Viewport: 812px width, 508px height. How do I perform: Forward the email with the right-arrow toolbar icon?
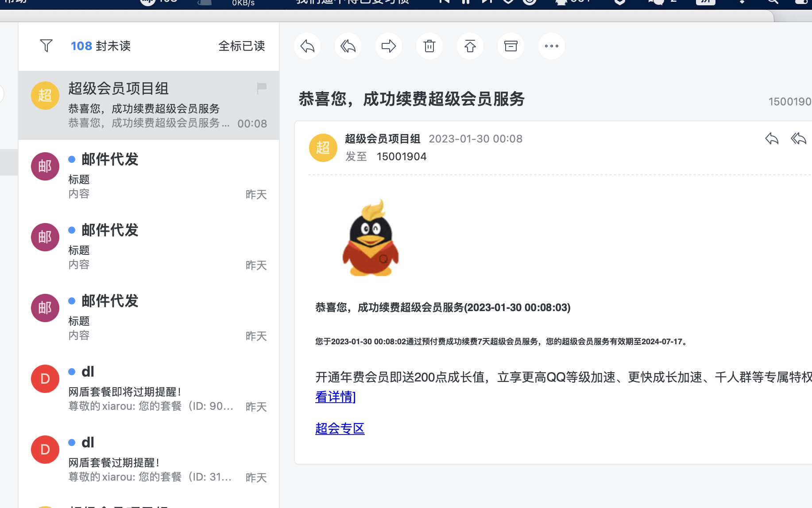point(389,46)
